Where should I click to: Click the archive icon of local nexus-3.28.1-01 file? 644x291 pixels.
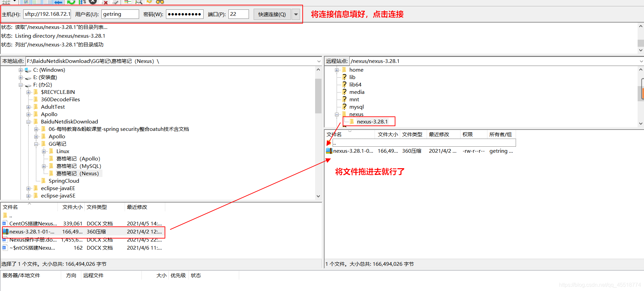pos(5,231)
